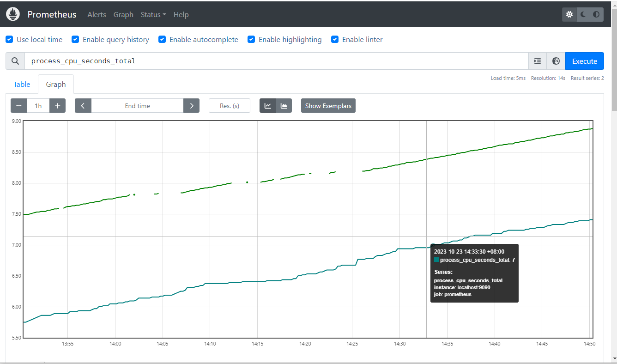Decrease the time range with minus
The width and height of the screenshot is (617, 364).
[19, 106]
